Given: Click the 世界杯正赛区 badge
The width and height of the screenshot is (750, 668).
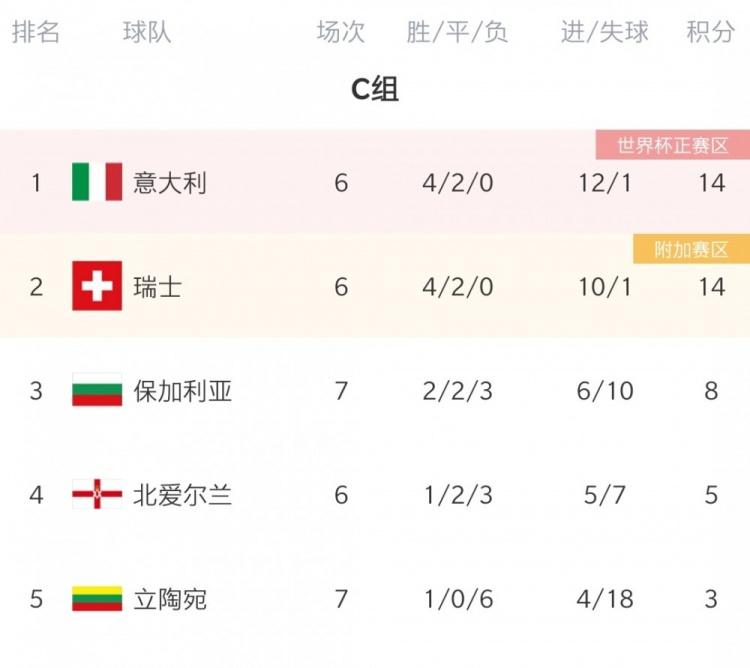Looking at the screenshot, I should pos(672,146).
